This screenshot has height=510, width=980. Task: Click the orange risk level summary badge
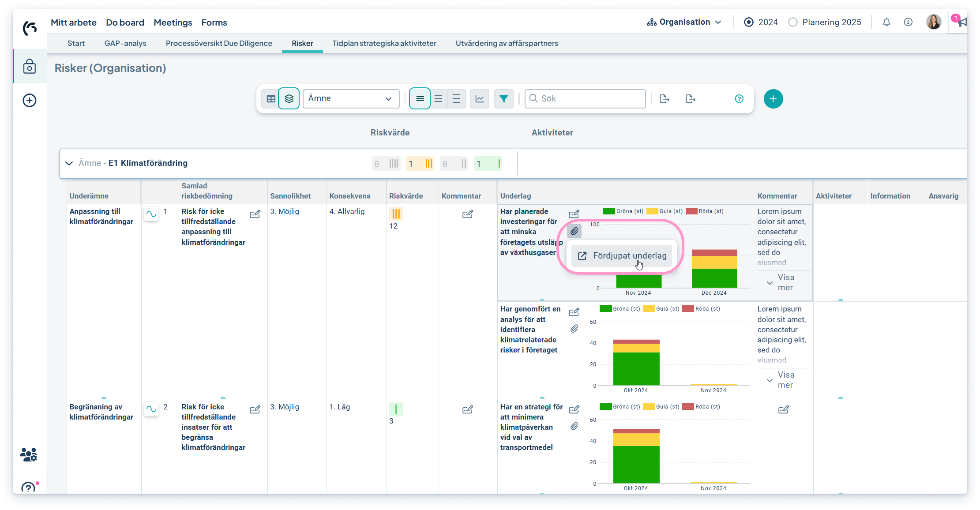420,164
